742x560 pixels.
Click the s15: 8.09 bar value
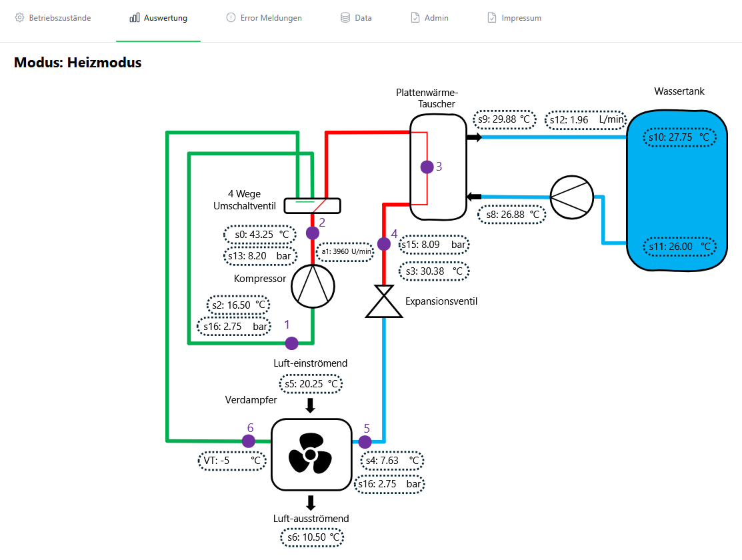(x=434, y=245)
